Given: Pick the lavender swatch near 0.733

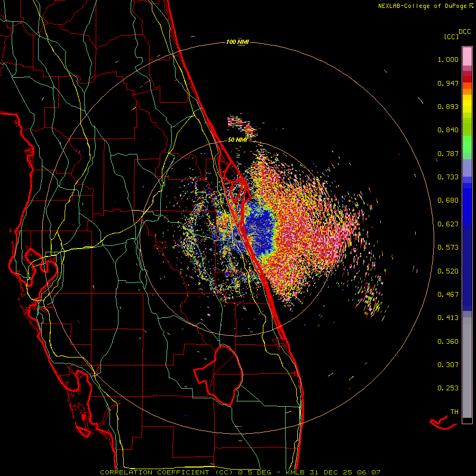Looking at the screenshot, I should coord(467,168).
